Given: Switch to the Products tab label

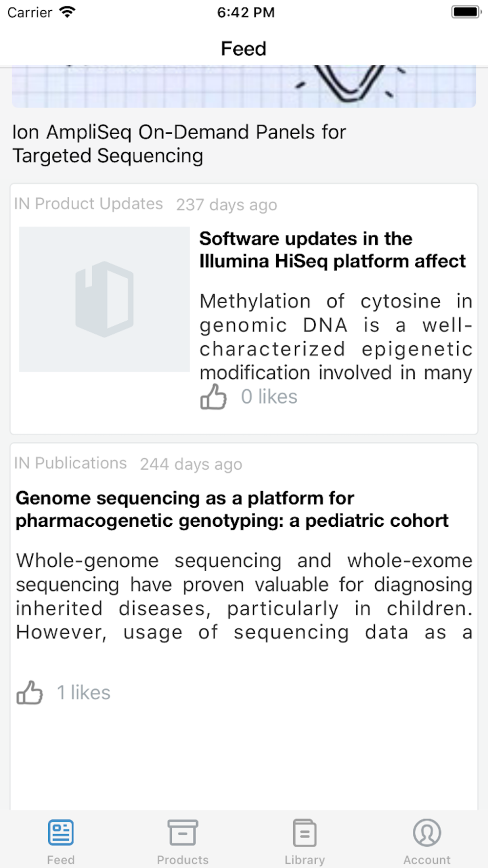Looking at the screenshot, I should pos(183,860).
